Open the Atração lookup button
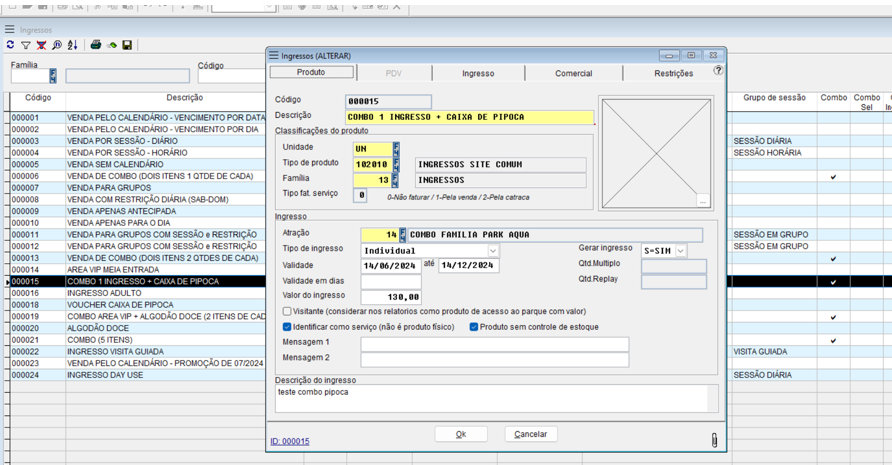The height and width of the screenshot is (465, 892). pos(403,235)
